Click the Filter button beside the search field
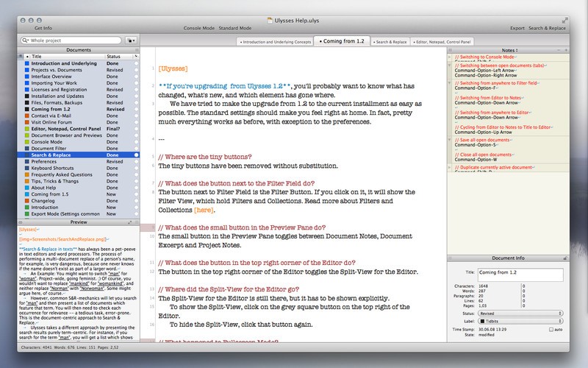 [132, 40]
